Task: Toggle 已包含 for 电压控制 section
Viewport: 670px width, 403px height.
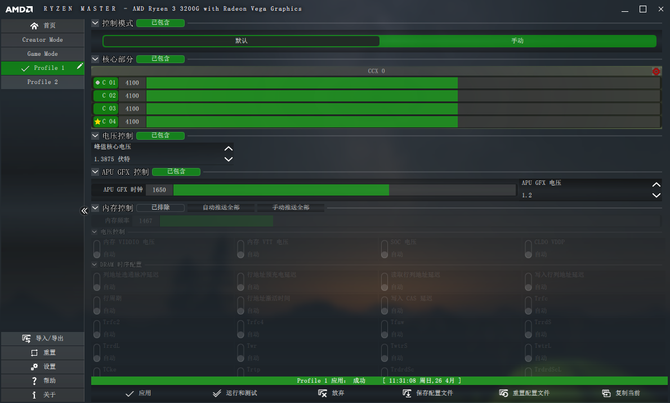Action: point(153,135)
